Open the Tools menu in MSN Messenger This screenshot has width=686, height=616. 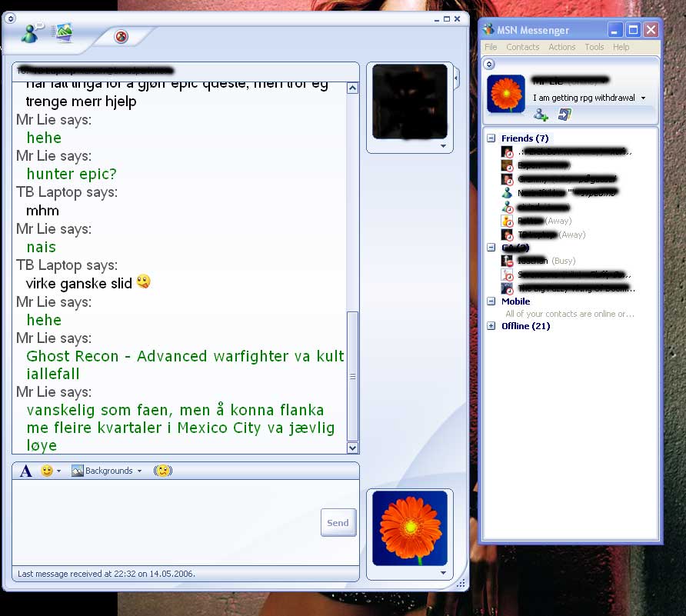point(594,47)
